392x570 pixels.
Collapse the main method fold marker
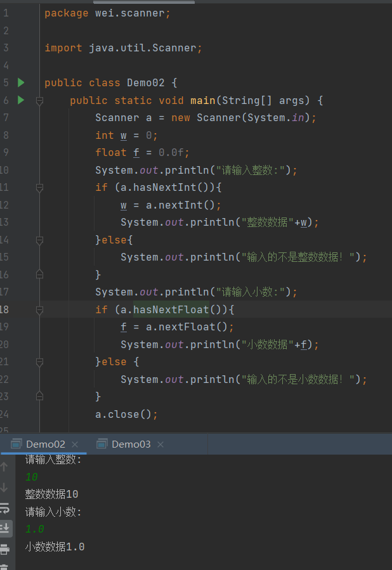coord(39,101)
